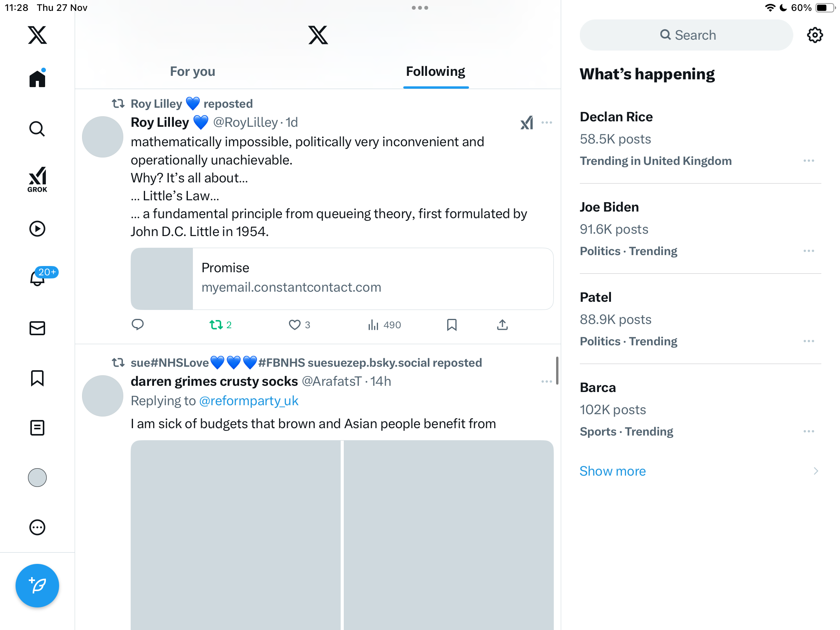Open the sidebar search icon

(x=37, y=129)
